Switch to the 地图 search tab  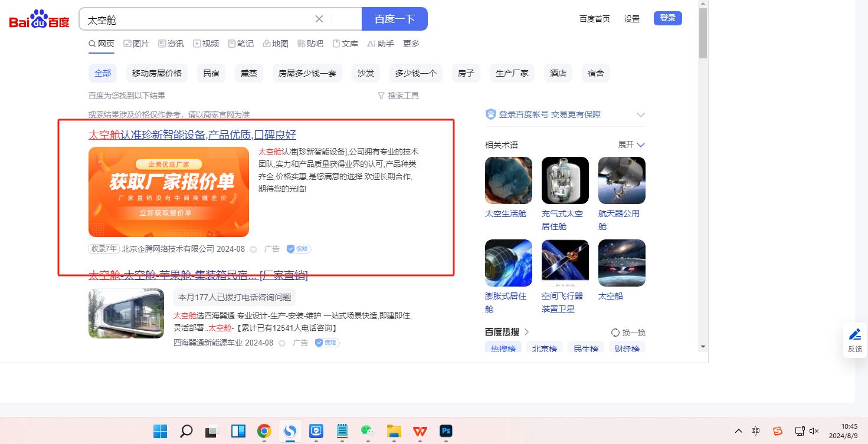[276, 44]
